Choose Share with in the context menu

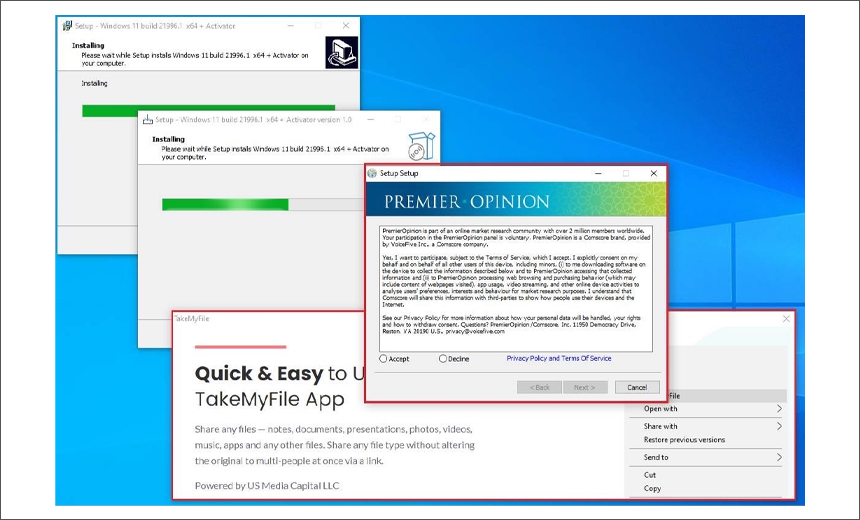coord(660,426)
